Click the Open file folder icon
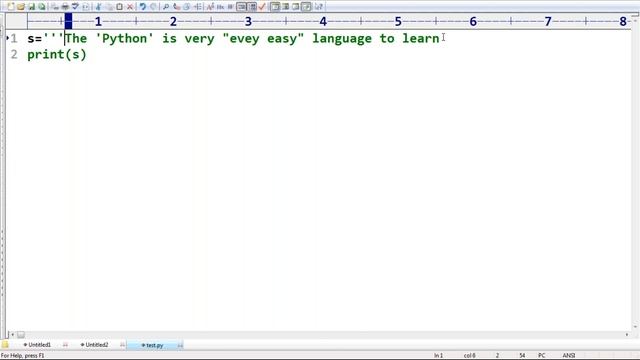This screenshot has width=640, height=360. 21,7
